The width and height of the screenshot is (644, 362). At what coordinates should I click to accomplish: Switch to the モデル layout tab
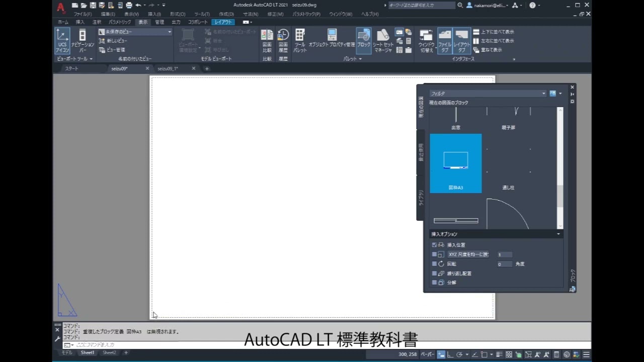[x=67, y=353]
